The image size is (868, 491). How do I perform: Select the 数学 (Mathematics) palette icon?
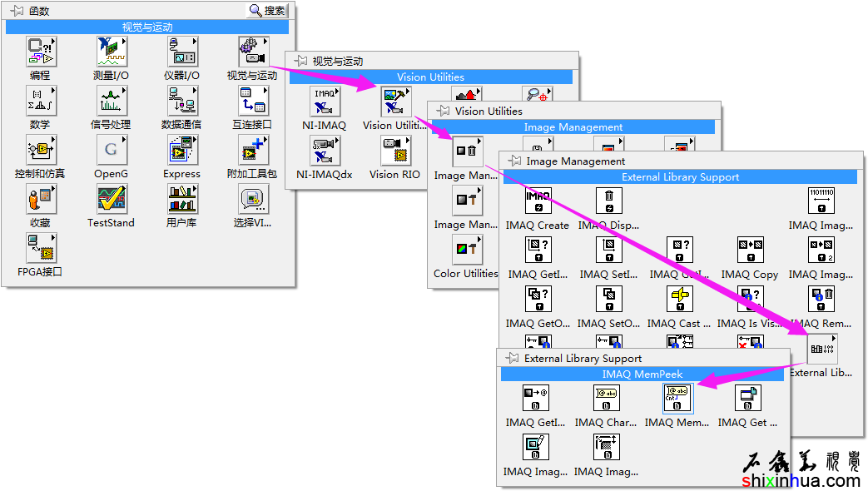41,101
